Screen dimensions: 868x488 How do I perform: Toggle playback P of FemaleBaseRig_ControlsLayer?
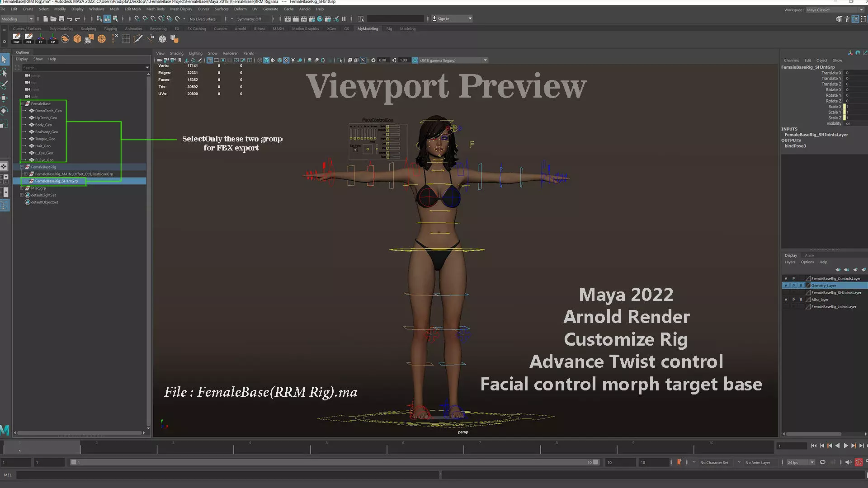[793, 278]
